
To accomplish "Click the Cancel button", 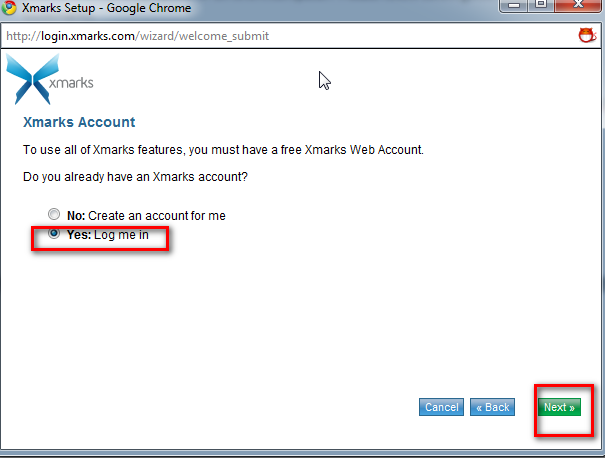I will coord(441,407).
